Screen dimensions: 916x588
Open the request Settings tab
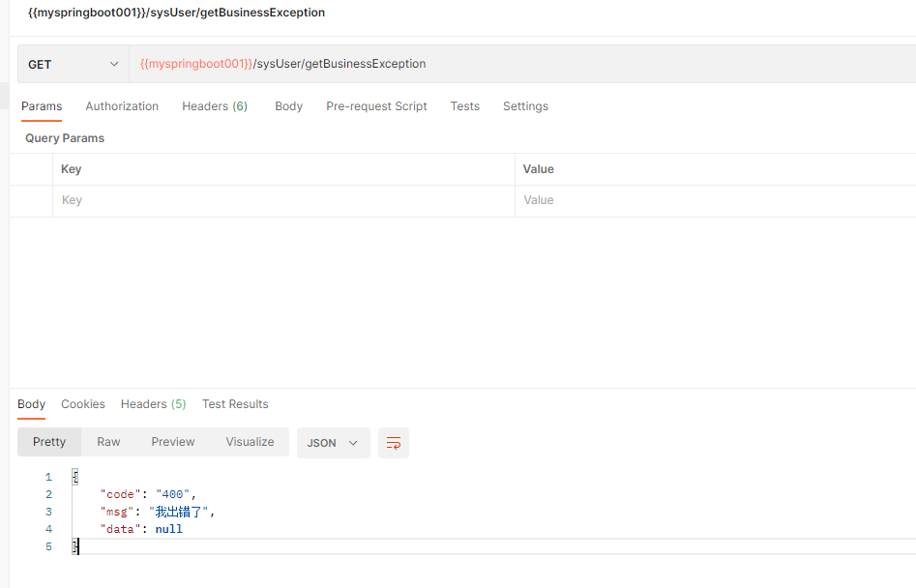pyautogui.click(x=525, y=106)
